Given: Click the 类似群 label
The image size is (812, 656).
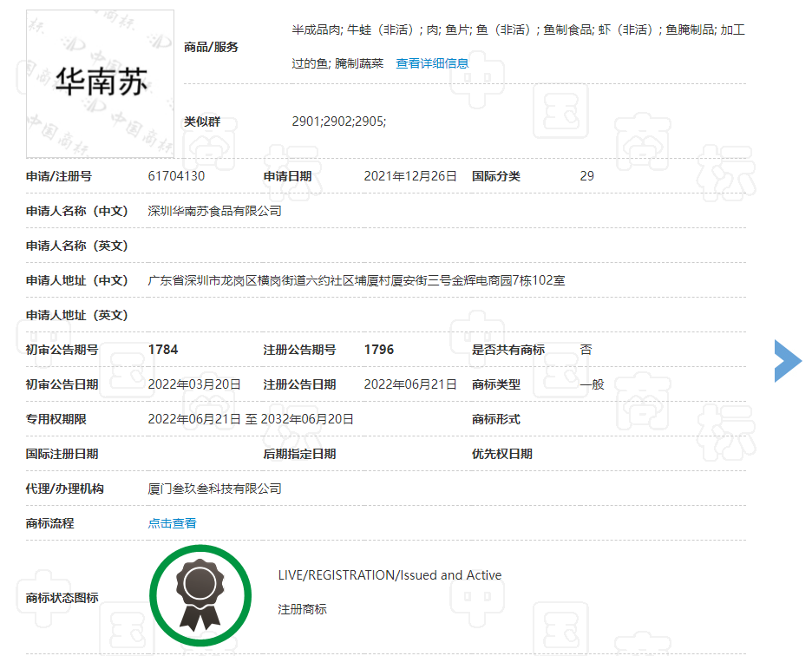Looking at the screenshot, I should click(x=202, y=121).
